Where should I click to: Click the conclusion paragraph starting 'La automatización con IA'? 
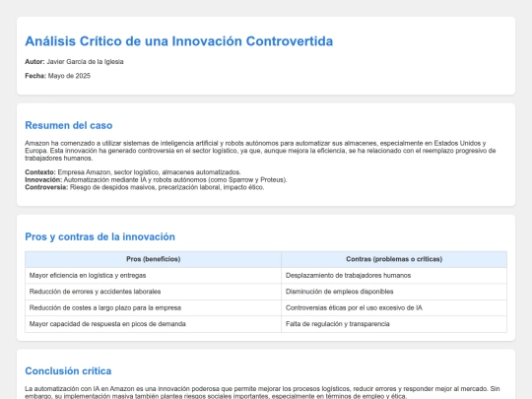pyautogui.click(x=262, y=392)
